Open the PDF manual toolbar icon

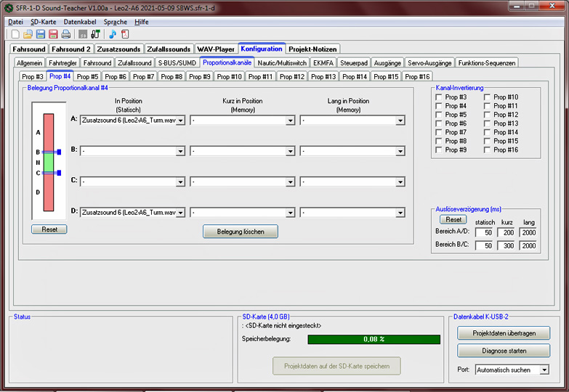coord(125,34)
